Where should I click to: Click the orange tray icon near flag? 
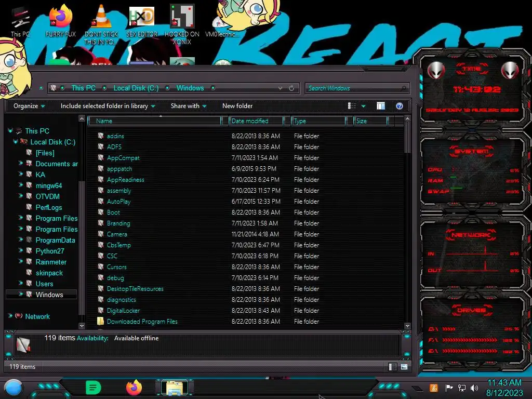tap(434, 388)
